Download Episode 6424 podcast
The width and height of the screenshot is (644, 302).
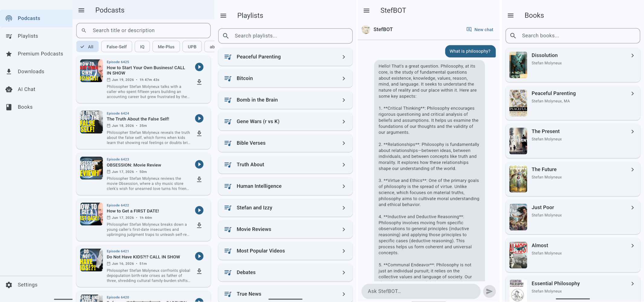[199, 133]
